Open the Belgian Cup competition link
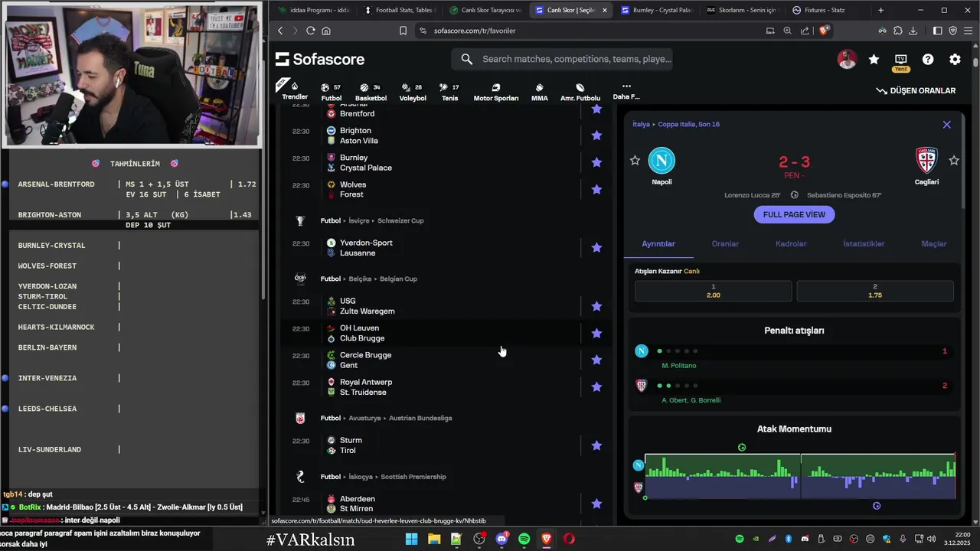This screenshot has height=551, width=980. point(398,279)
